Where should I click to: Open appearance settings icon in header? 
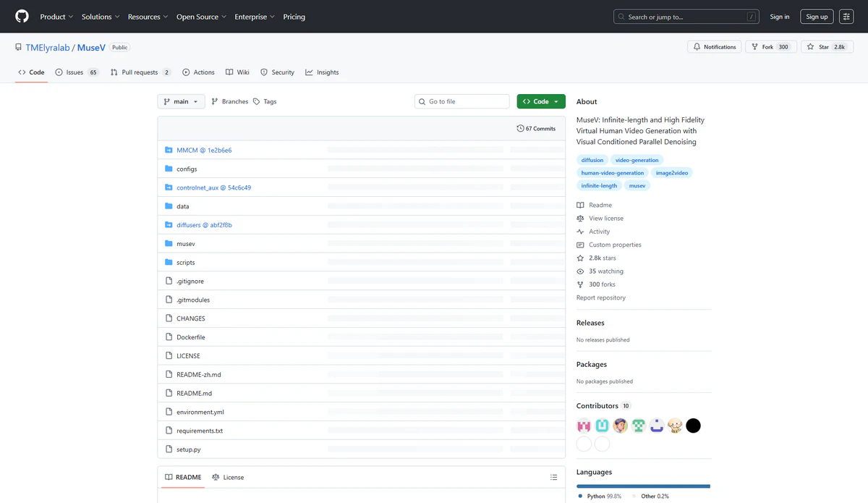[x=846, y=17]
